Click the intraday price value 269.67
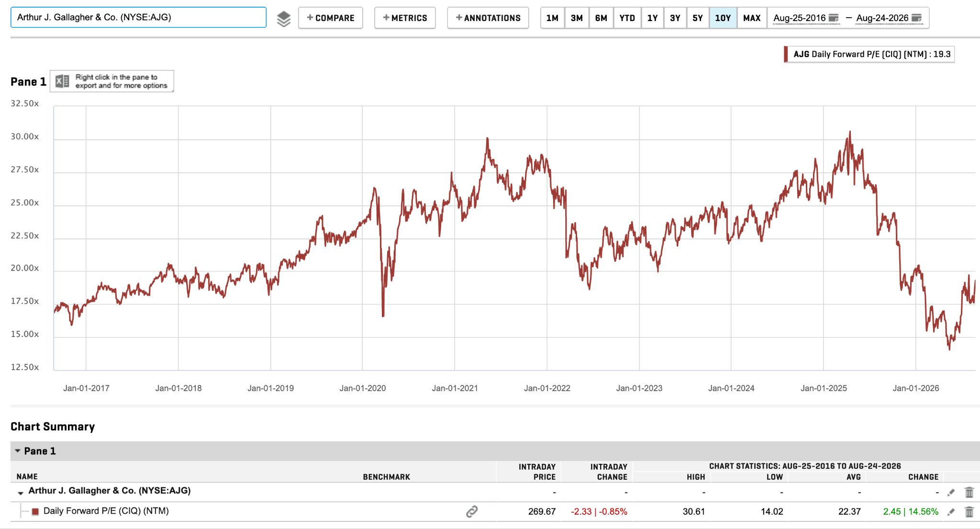Screen dimensions: 980x529 (x=542, y=512)
